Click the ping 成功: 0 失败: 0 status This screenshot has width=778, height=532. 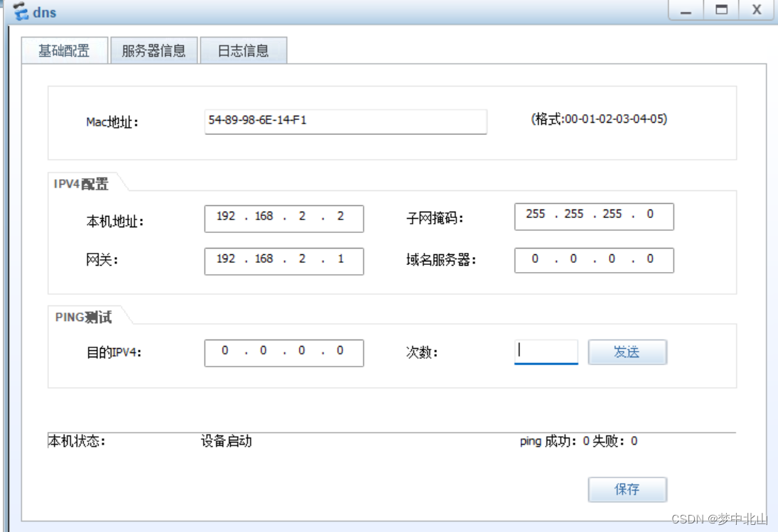click(x=578, y=441)
